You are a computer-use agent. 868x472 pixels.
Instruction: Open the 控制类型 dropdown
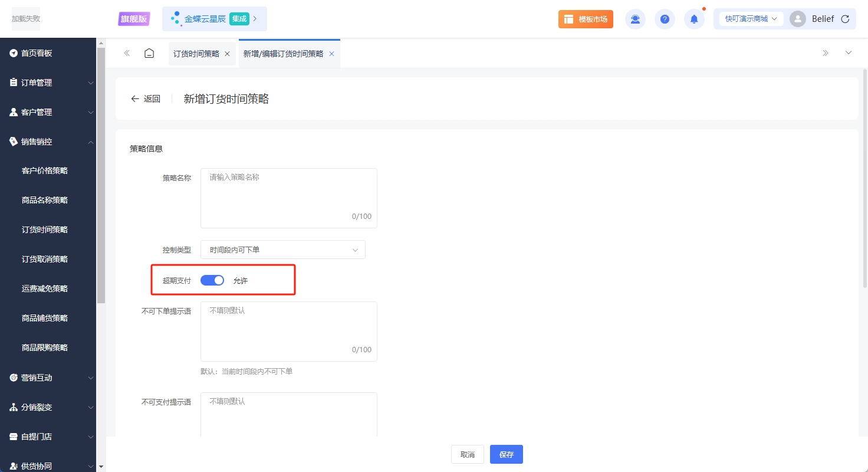283,250
